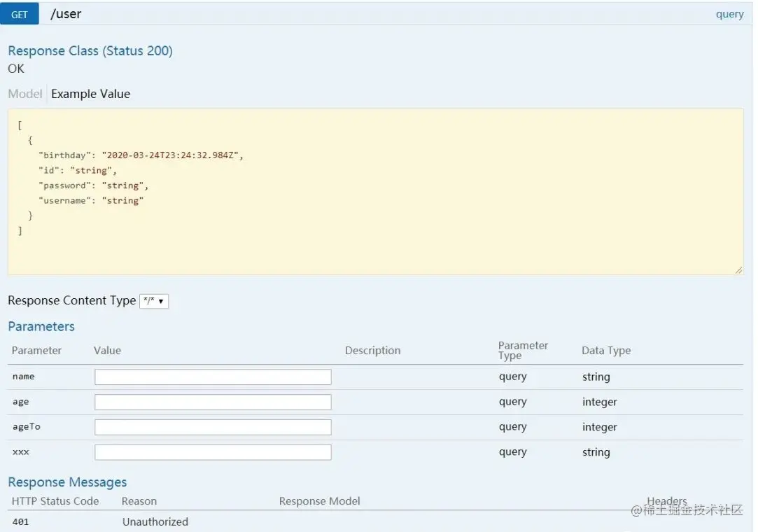Click the "Parameters" section heading
This screenshot has width=758, height=532.
tap(41, 326)
